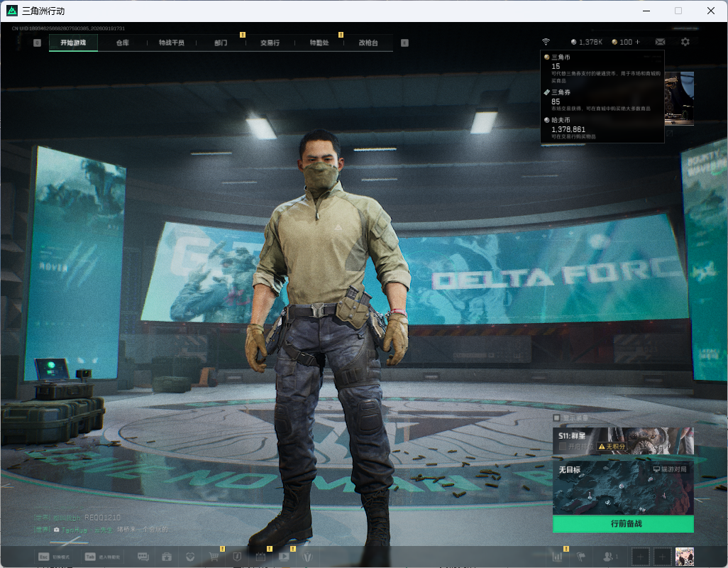Click the E next-tab key icon

(404, 43)
